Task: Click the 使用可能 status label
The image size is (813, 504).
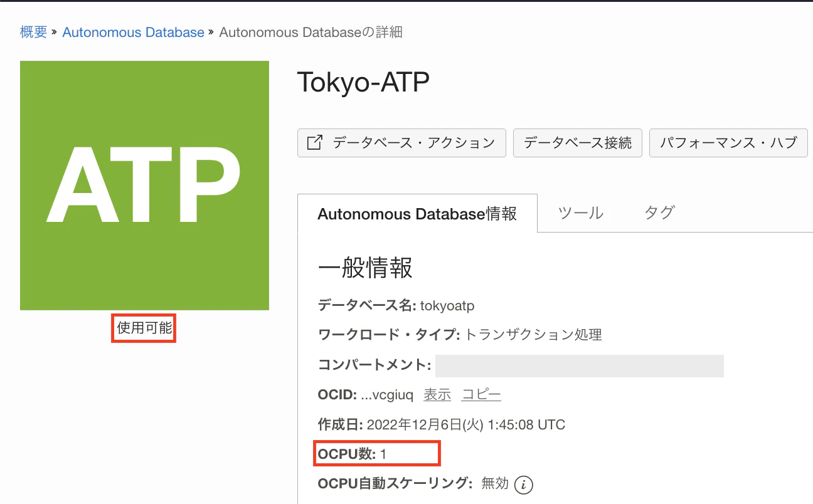Action: [x=144, y=328]
